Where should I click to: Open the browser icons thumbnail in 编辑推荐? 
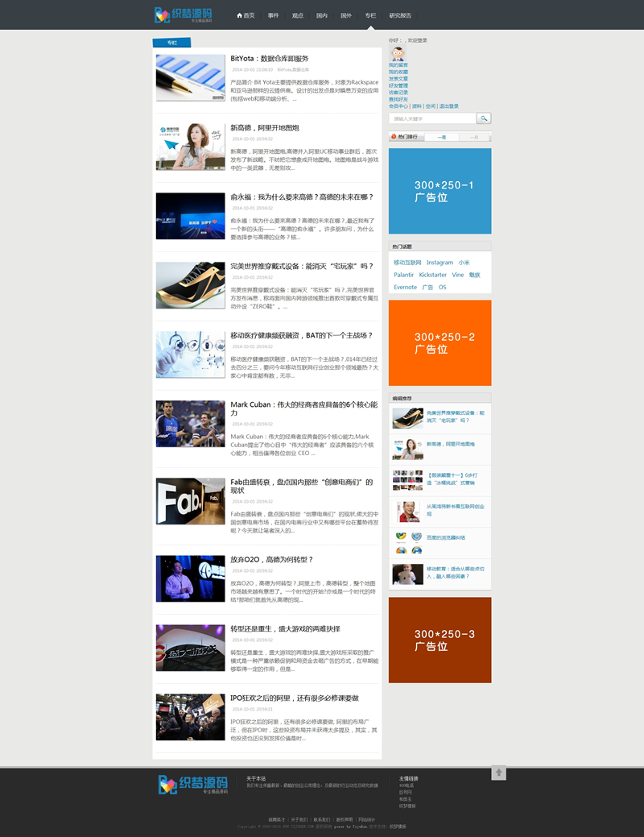point(407,542)
